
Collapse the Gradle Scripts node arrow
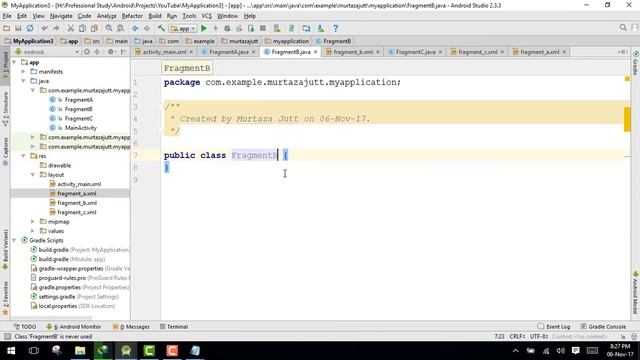coord(15,240)
